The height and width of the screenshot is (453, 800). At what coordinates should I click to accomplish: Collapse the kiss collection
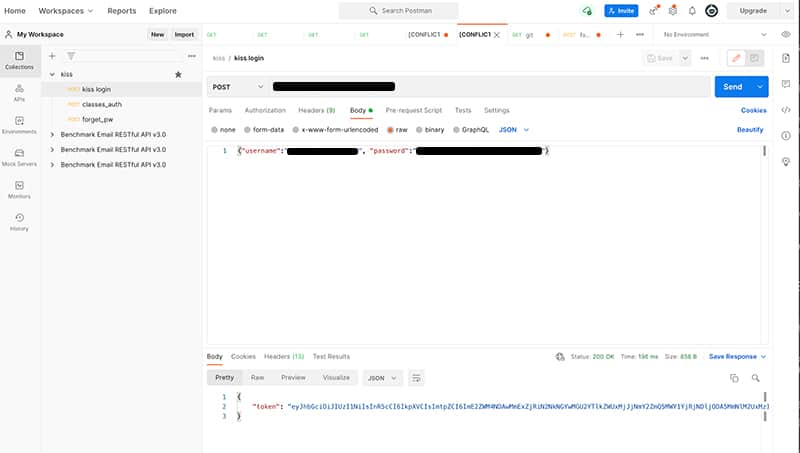[x=52, y=74]
